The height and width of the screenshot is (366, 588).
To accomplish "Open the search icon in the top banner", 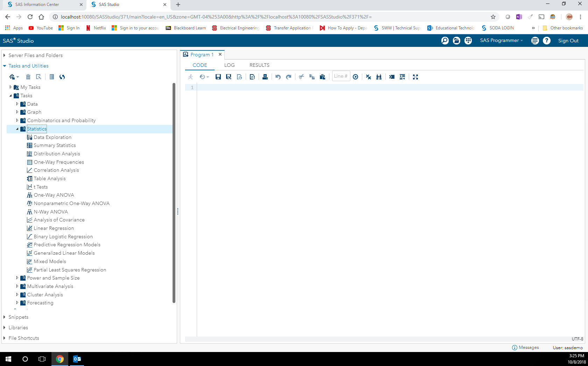I will coord(444,41).
